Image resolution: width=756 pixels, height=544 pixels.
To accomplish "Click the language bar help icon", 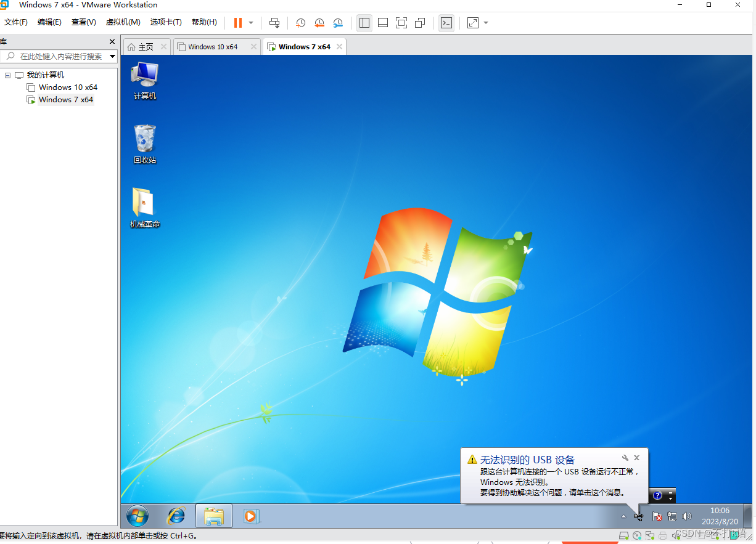I will 657,495.
